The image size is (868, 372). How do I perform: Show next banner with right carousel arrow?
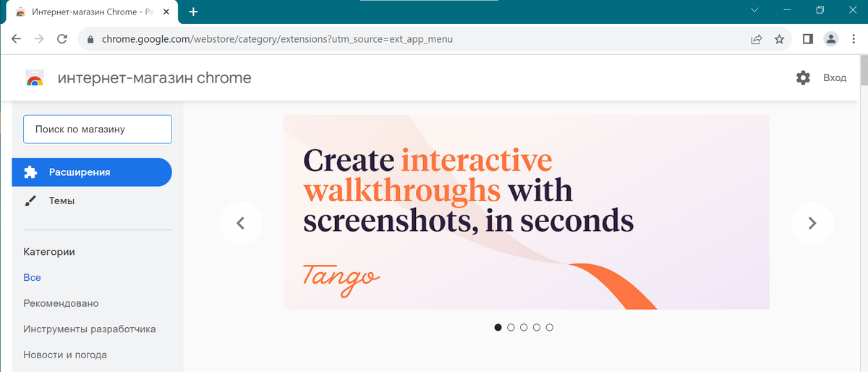(812, 223)
